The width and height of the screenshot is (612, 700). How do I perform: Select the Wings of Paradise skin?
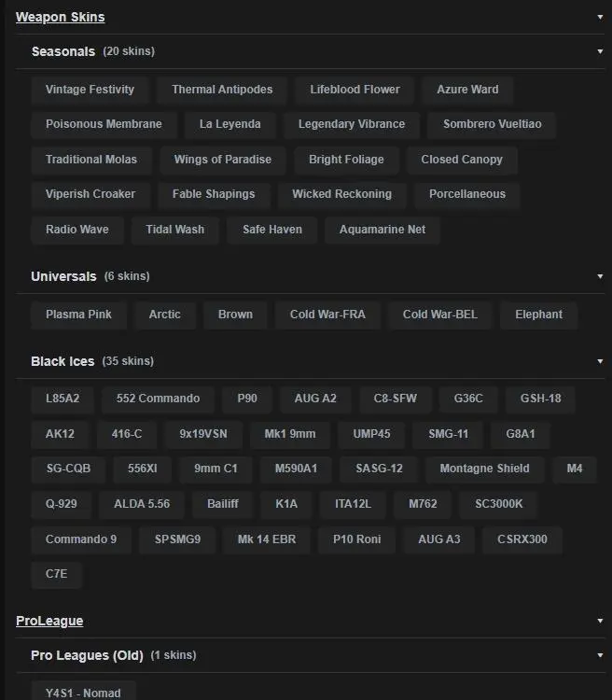pos(222,160)
